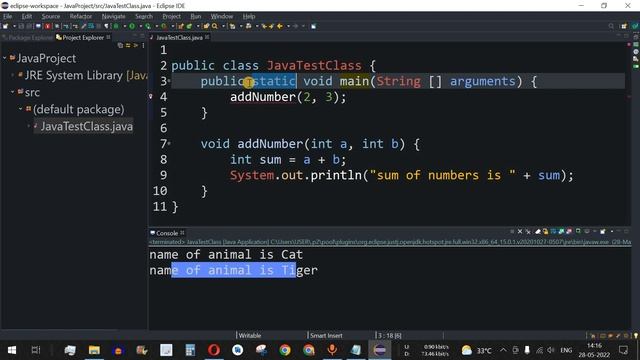Click the Clear Console eraser icon
640x360 pixels.
pos(538,231)
